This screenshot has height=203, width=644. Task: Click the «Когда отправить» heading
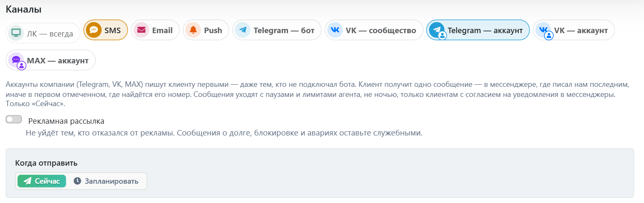(46, 163)
